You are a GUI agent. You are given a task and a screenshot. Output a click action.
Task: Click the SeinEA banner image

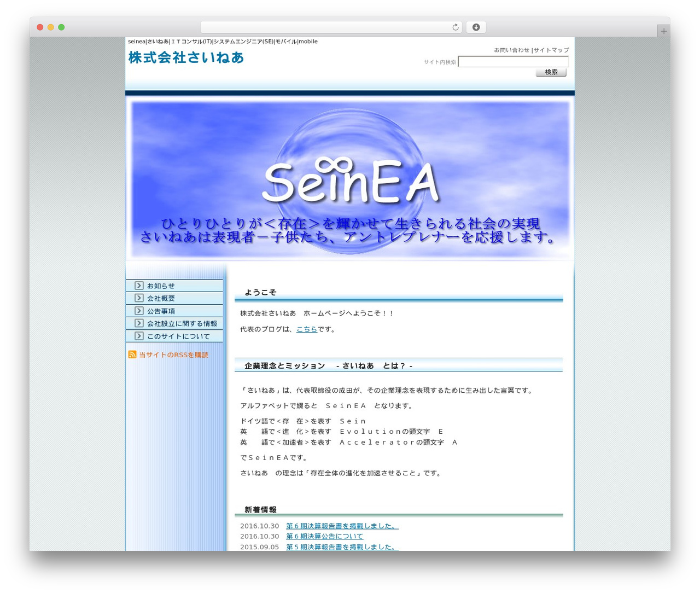pyautogui.click(x=350, y=179)
